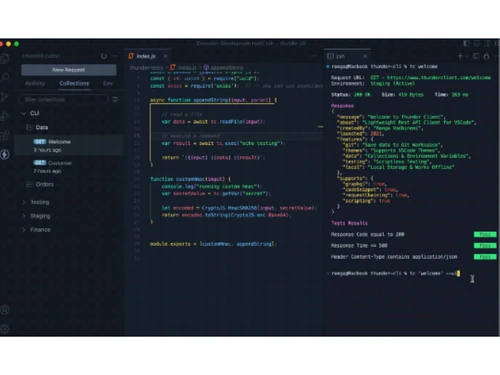This screenshot has height=375, width=500.
Task: Switch to the Collections tab
Action: [x=74, y=83]
